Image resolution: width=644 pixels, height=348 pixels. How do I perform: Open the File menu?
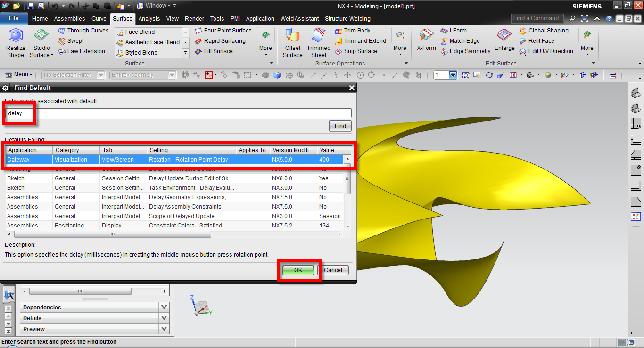click(14, 18)
